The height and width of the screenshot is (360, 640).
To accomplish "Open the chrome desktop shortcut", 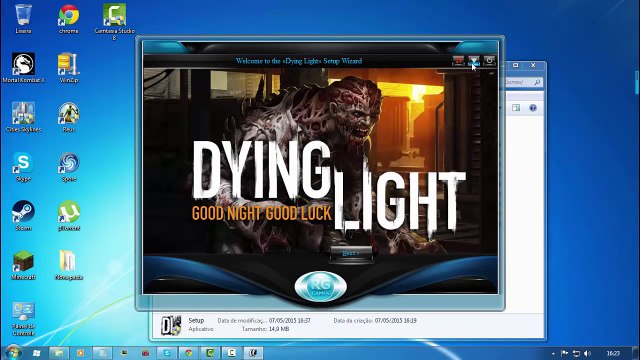I will (x=69, y=18).
